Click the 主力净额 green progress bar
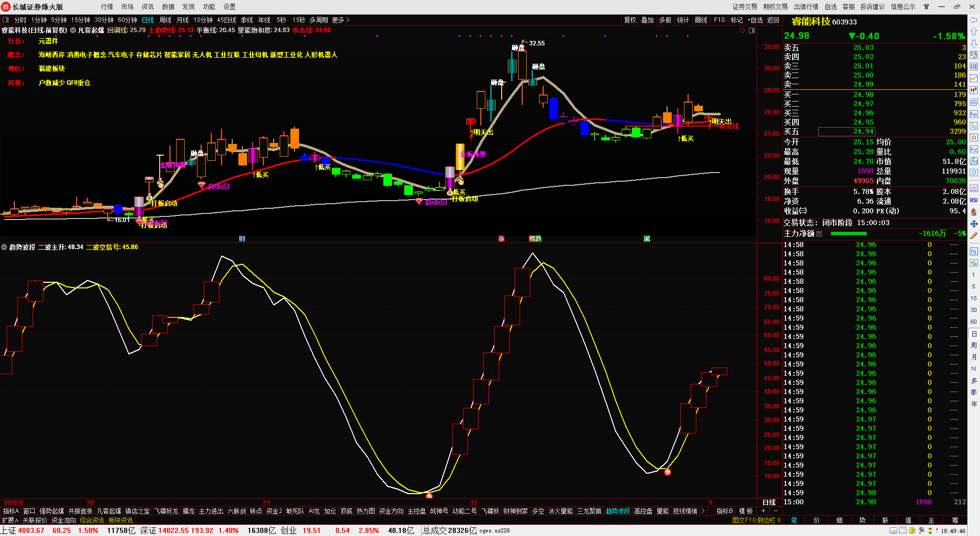Viewport: 980px width, 536px height. pyautogui.click(x=848, y=234)
